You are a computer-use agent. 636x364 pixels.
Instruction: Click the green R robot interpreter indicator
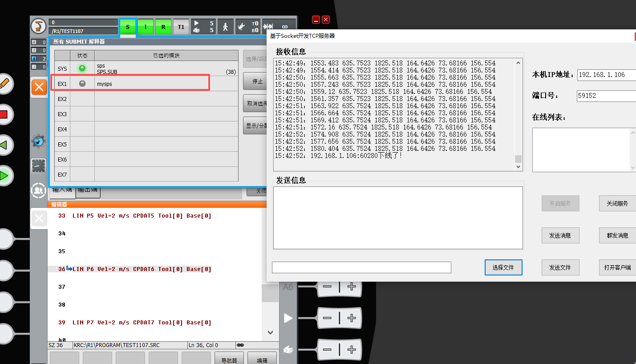tap(163, 27)
